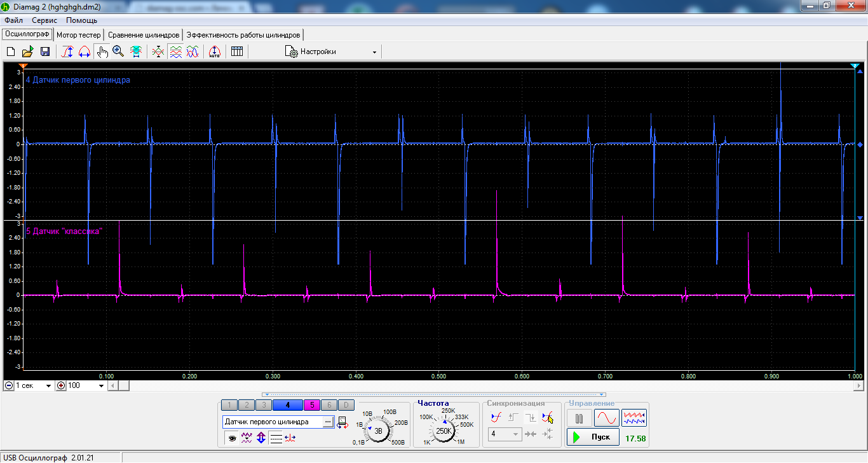
Task: Click the sensor selection icon with red arrows
Action: [342, 422]
